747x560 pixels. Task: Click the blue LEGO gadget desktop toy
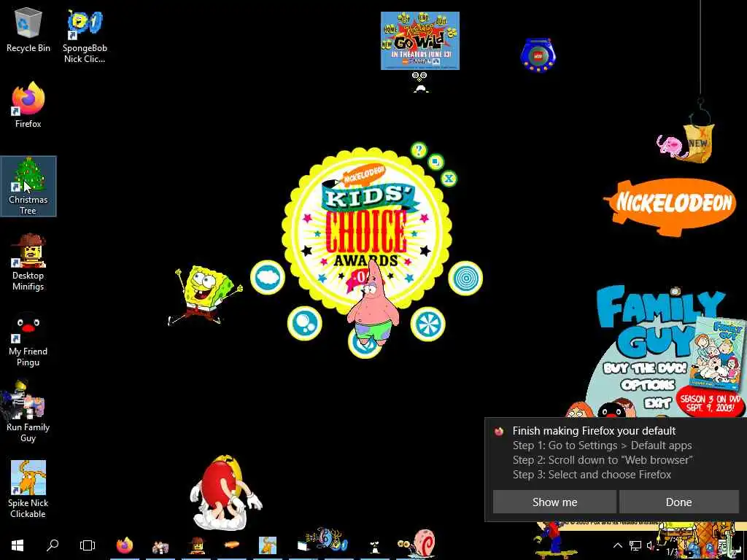538,55
